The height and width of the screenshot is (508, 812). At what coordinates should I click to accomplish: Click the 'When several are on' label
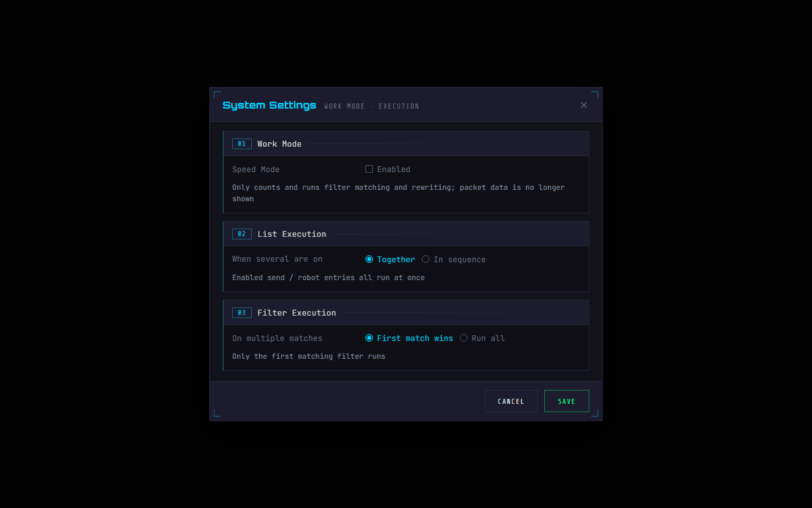(277, 260)
